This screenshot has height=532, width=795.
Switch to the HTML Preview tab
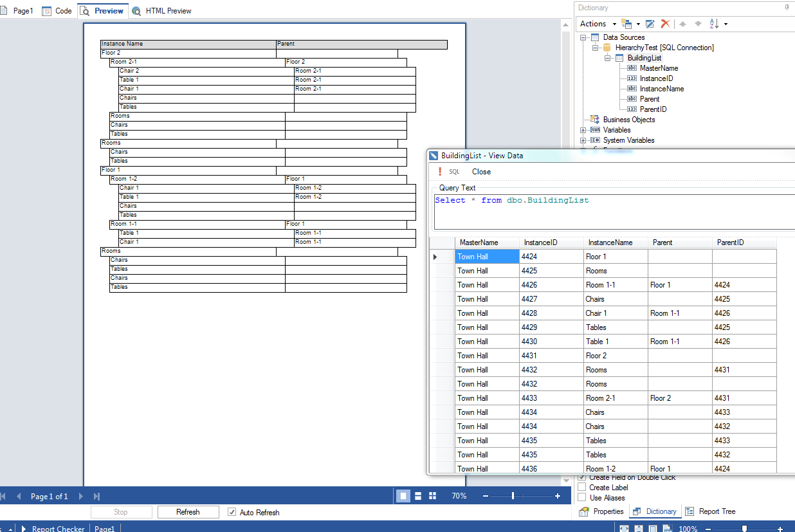click(x=161, y=11)
